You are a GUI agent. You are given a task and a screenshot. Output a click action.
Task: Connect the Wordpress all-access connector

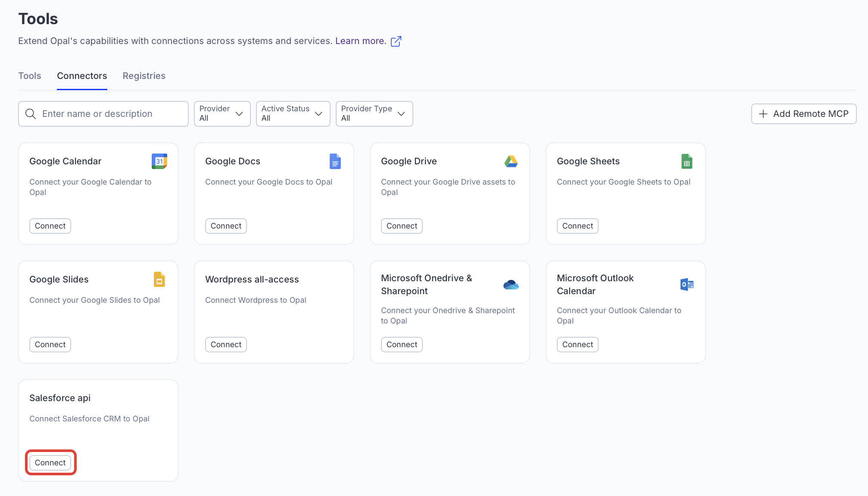pyautogui.click(x=226, y=345)
